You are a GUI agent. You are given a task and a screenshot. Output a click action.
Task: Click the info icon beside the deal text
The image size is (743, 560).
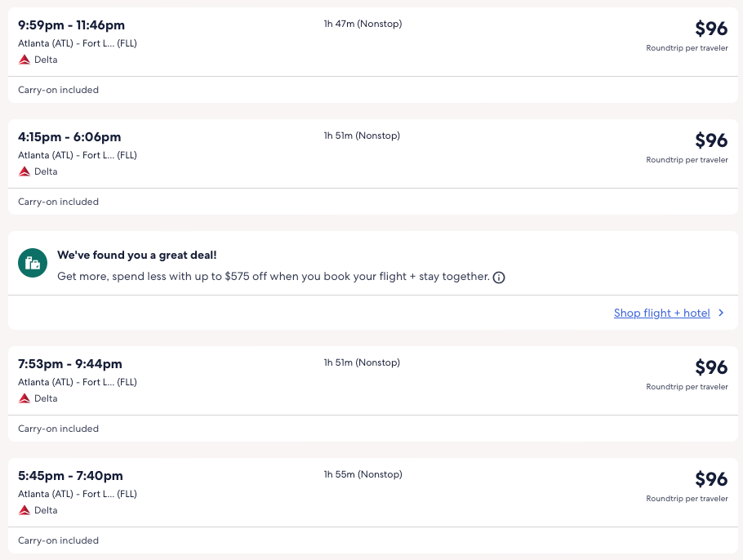tap(499, 278)
